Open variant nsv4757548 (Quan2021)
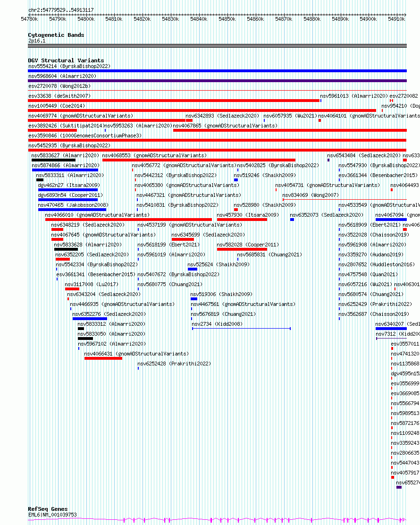Viewport: 420px width, 525px height. [x=368, y=275]
